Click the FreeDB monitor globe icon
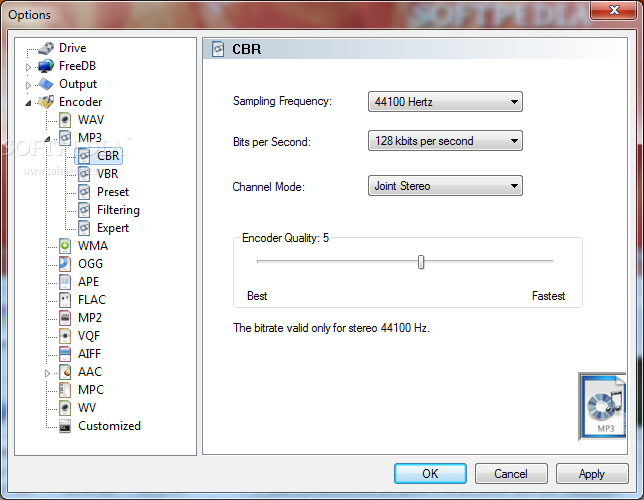644x500 pixels. [x=46, y=66]
